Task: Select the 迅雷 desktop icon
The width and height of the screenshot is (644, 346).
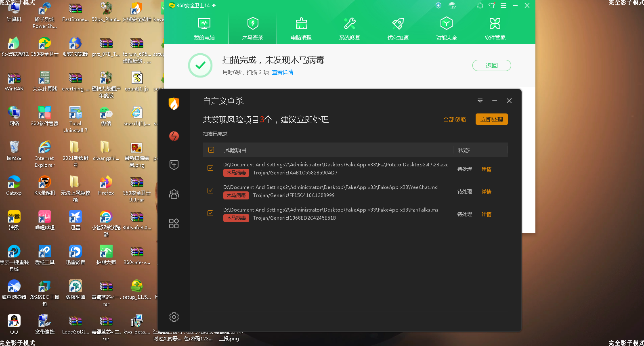Action: coord(76,220)
